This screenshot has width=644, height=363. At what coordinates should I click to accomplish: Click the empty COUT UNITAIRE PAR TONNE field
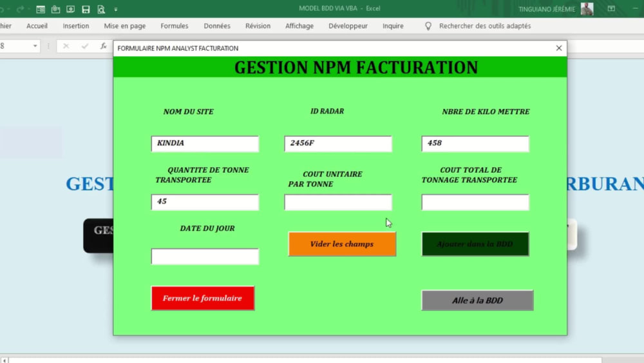coord(338,202)
